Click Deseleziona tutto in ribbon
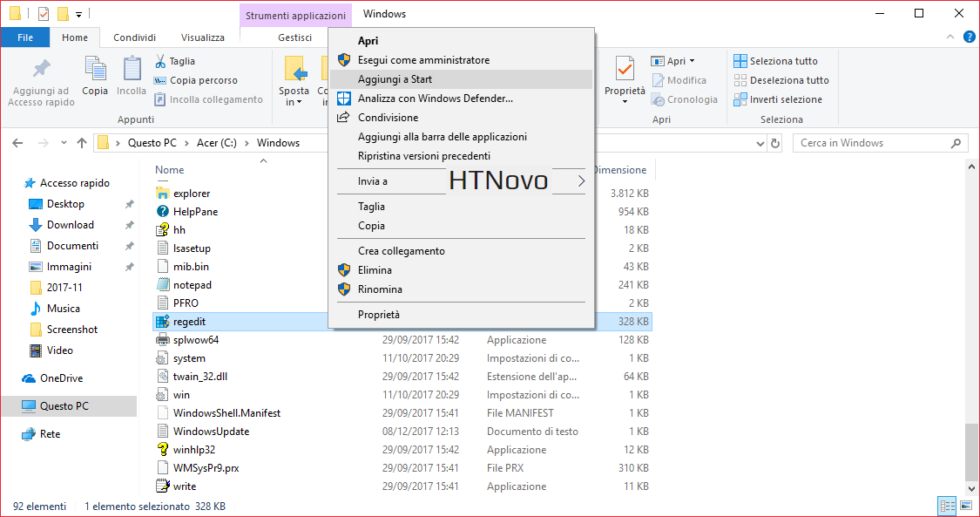The width and height of the screenshot is (980, 517). (781, 80)
